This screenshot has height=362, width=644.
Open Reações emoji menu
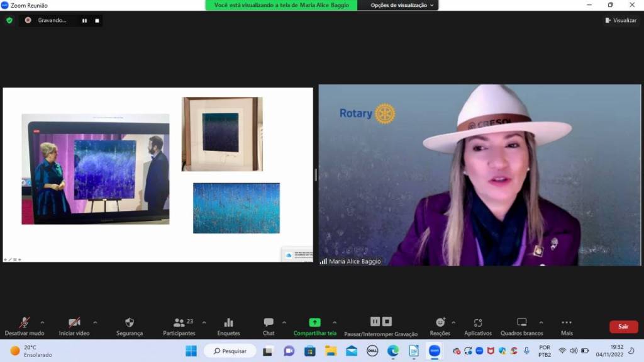[440, 323]
